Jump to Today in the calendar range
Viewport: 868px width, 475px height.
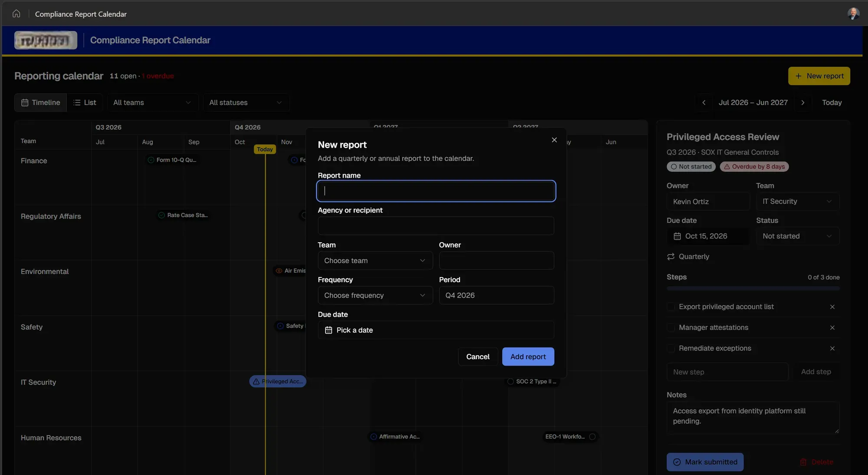click(832, 102)
